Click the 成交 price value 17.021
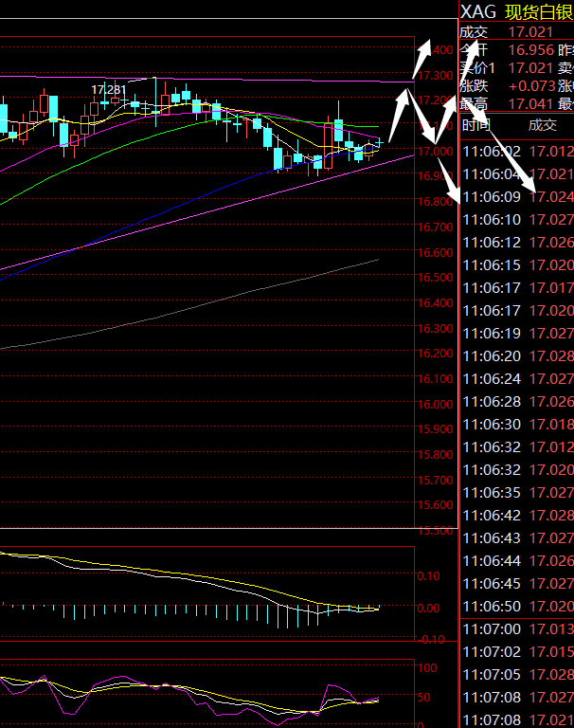574x728 pixels. click(527, 31)
